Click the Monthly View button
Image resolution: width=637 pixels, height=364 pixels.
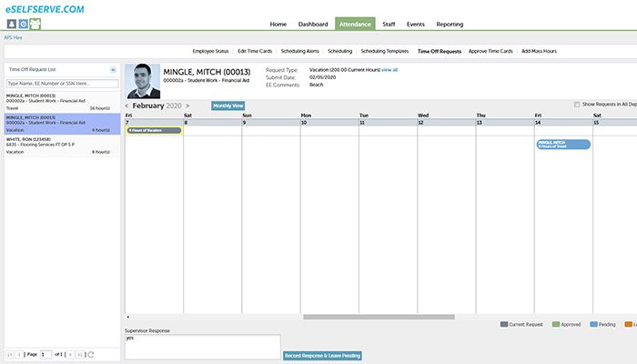[x=227, y=106]
